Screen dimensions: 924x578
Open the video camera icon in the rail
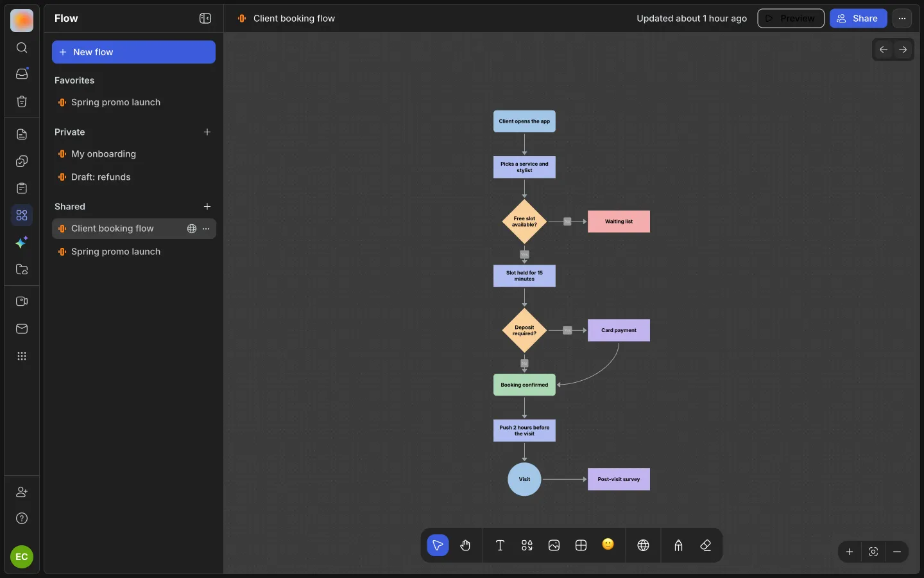pos(22,301)
